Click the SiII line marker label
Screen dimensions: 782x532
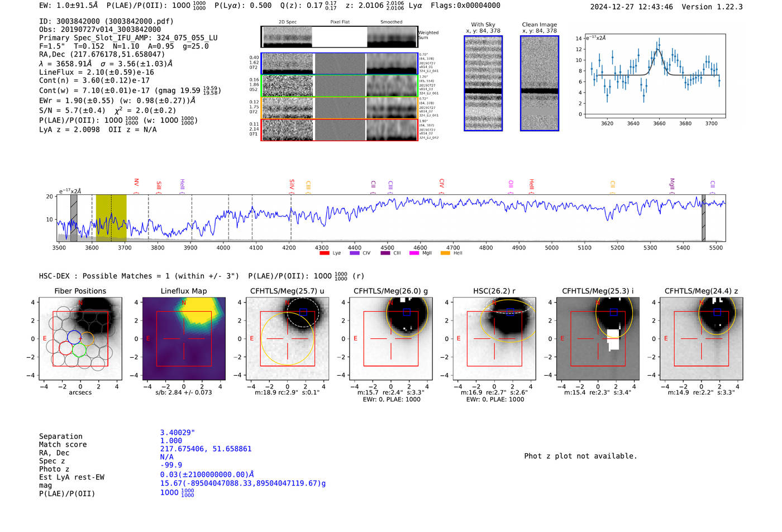(x=159, y=185)
